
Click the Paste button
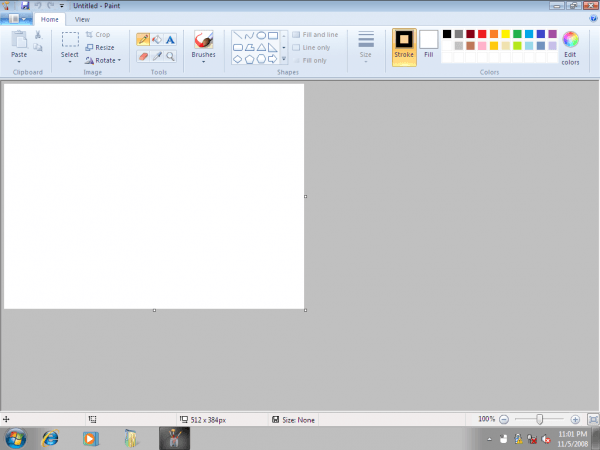pos(19,45)
